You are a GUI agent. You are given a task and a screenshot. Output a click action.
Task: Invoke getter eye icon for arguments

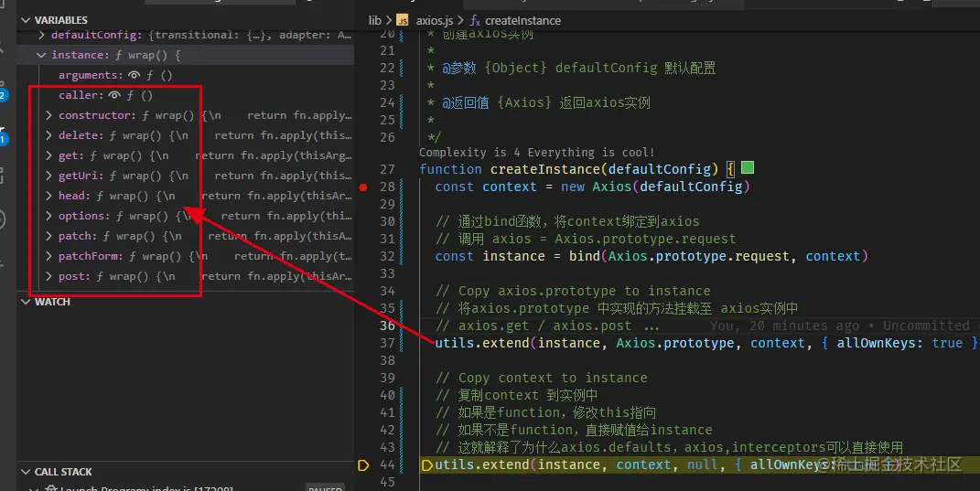pyautogui.click(x=134, y=75)
